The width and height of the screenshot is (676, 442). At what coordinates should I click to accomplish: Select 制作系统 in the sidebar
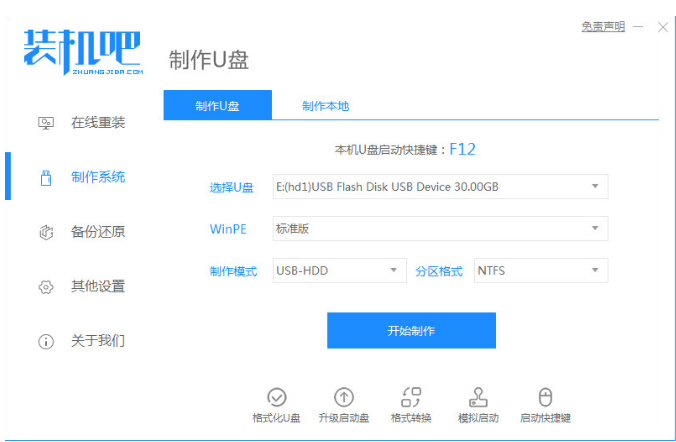[x=97, y=177]
